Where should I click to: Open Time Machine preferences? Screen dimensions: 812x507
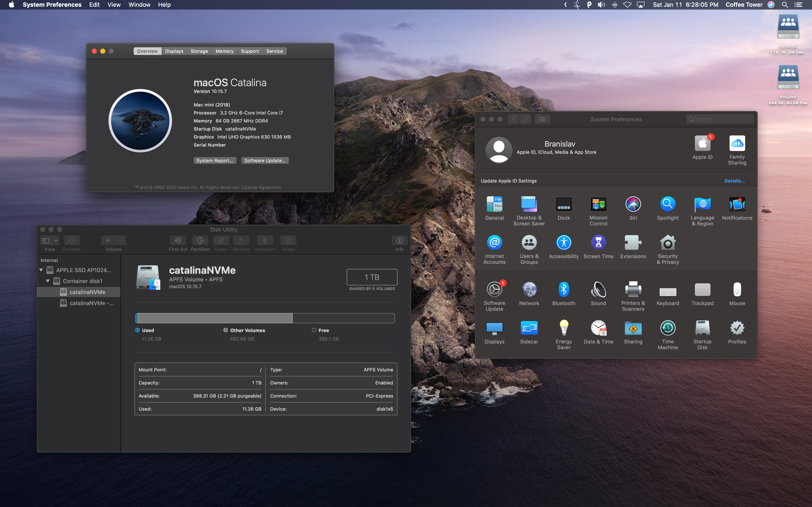(667, 328)
